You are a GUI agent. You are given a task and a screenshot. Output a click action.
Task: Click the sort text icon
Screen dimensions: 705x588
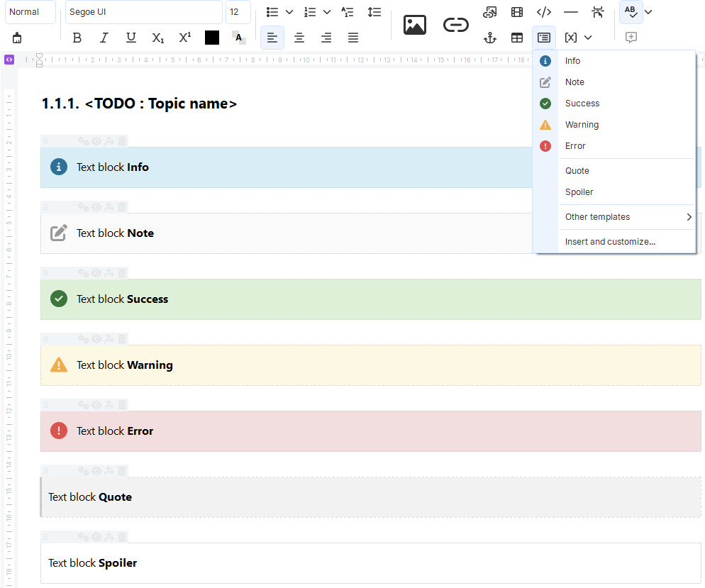point(347,12)
